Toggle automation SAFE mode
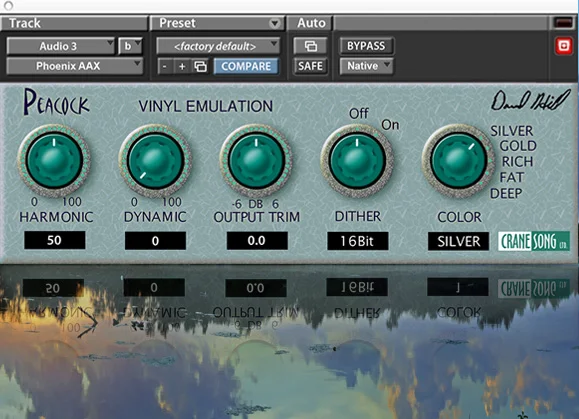Viewport: 579px width, 419px height. click(x=311, y=66)
